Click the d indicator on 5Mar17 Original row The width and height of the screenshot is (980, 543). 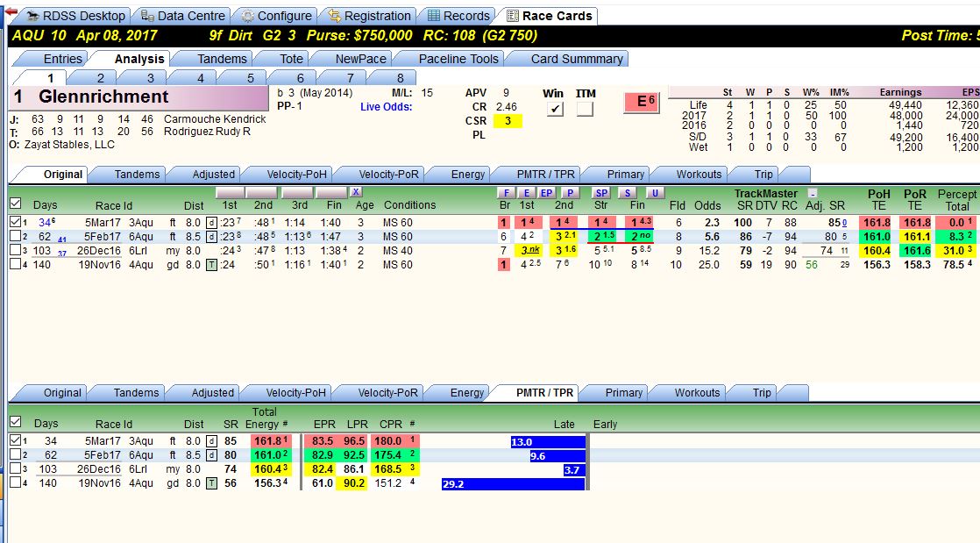[212, 223]
